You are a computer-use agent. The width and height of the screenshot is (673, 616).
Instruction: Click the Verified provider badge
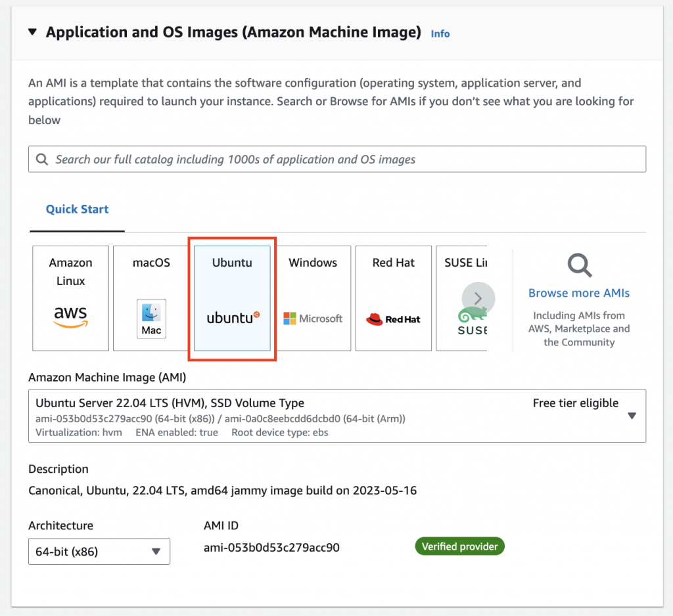coord(459,546)
